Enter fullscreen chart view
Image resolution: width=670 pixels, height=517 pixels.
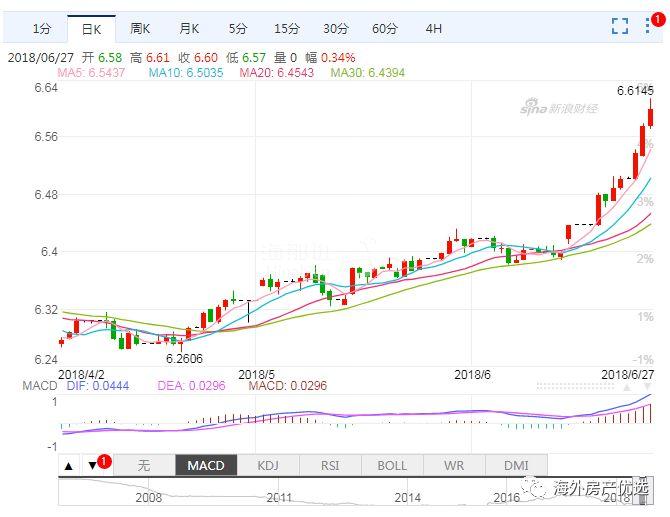pyautogui.click(x=620, y=27)
